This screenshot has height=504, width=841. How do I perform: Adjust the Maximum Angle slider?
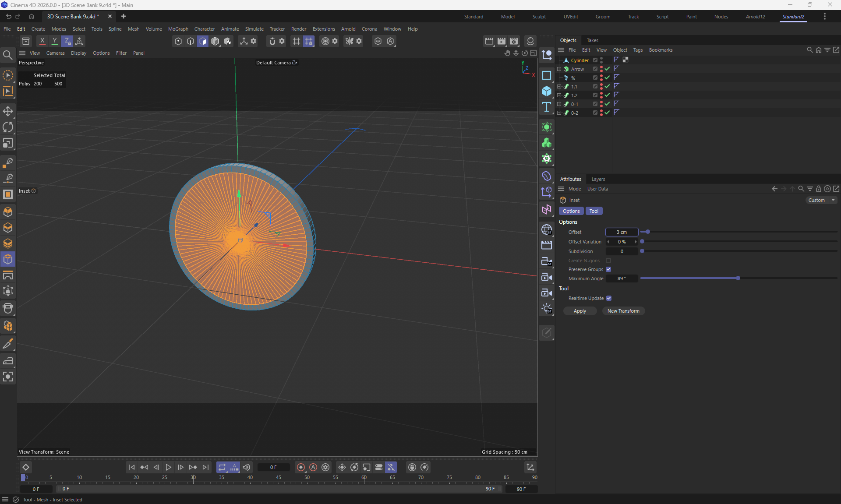738,278
